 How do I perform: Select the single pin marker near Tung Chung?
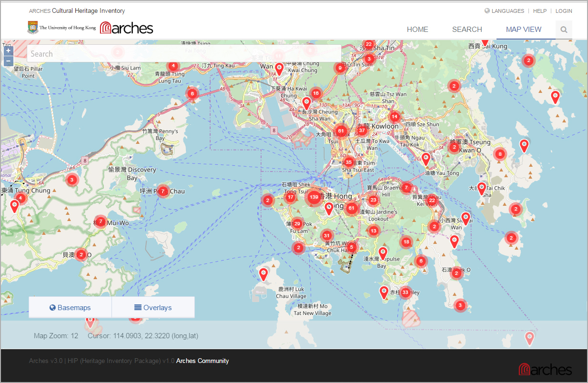pyautogui.click(x=15, y=206)
